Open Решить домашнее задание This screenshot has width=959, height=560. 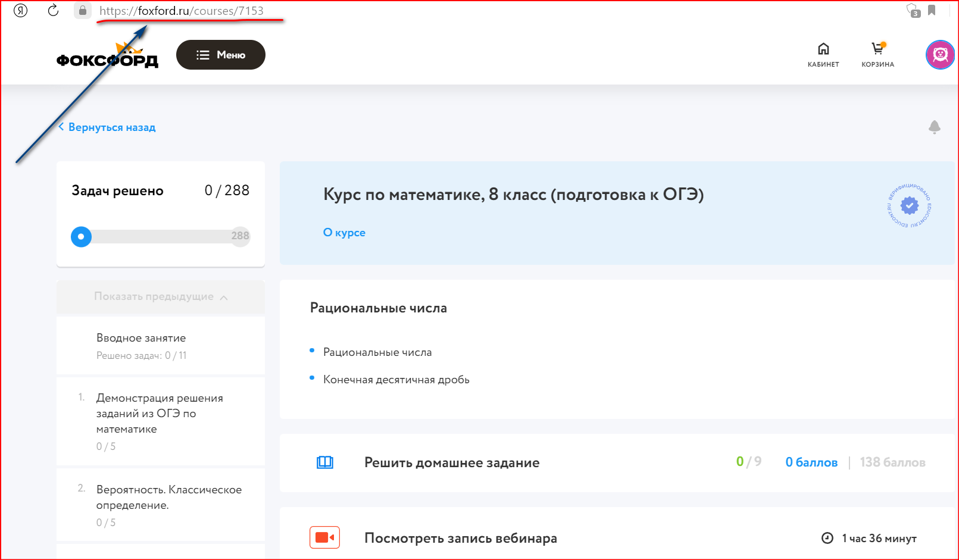(451, 463)
